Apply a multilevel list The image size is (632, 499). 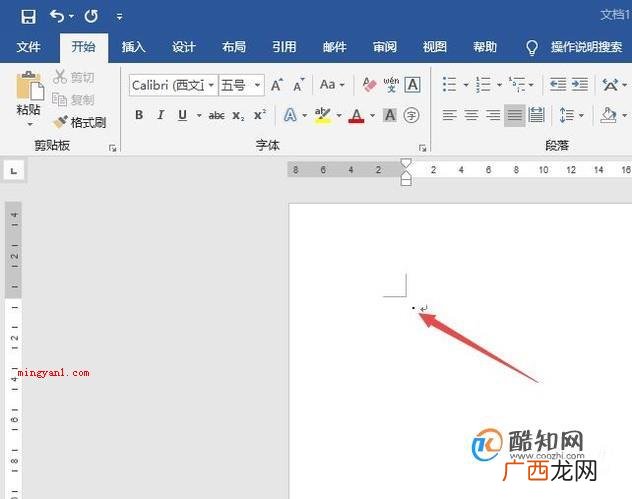click(x=518, y=85)
